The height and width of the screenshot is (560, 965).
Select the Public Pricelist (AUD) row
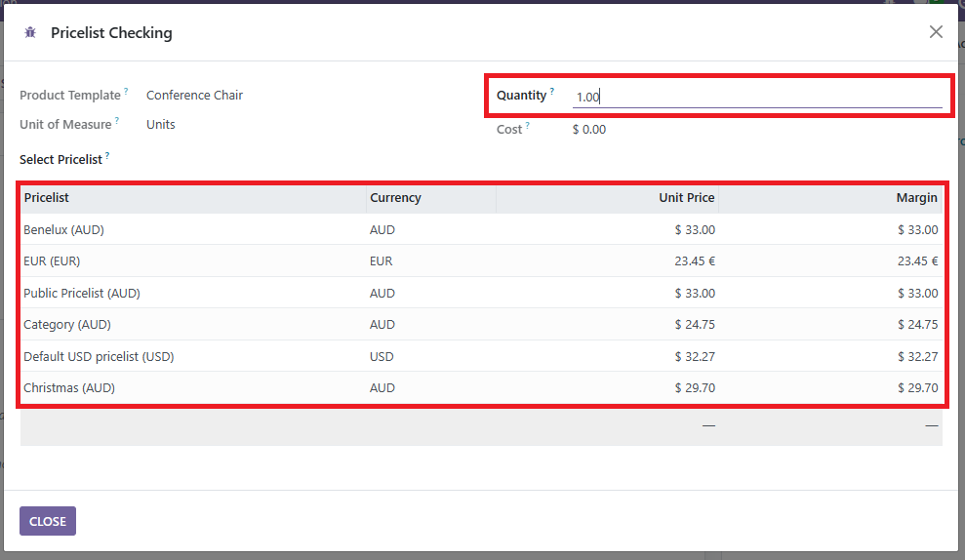(75, 294)
